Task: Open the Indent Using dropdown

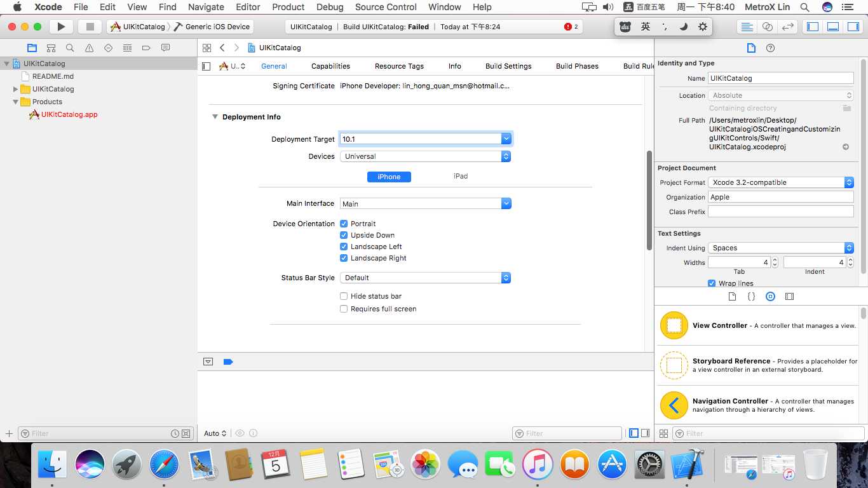Action: (x=781, y=248)
